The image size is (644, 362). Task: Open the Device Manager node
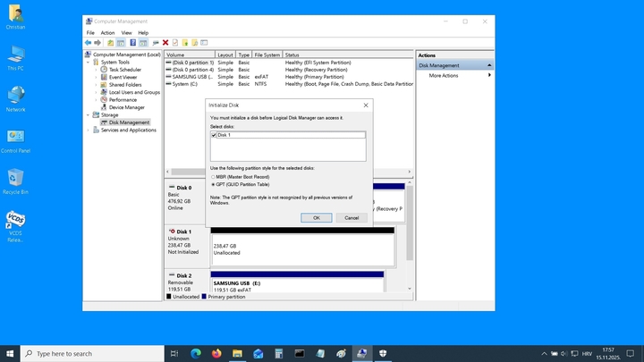click(x=126, y=107)
